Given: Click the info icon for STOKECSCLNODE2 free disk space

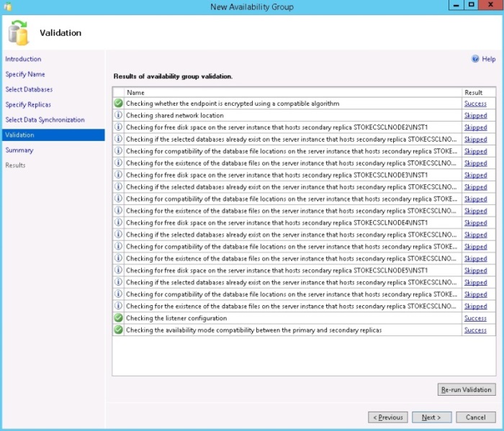Looking at the screenshot, I should [x=118, y=127].
